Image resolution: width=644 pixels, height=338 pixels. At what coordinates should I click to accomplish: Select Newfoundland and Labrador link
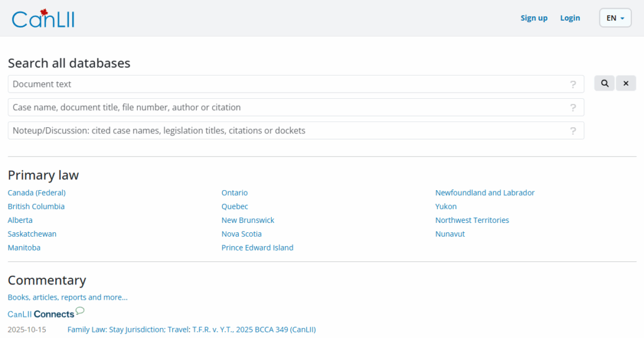click(484, 193)
